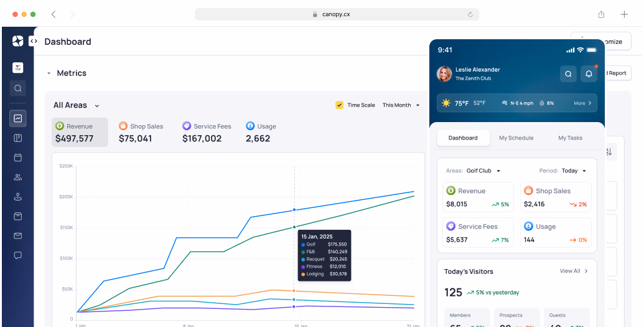Screen dimensions: 644x327
Task: Open the members people icon in sidebar
Action: [x=17, y=178]
